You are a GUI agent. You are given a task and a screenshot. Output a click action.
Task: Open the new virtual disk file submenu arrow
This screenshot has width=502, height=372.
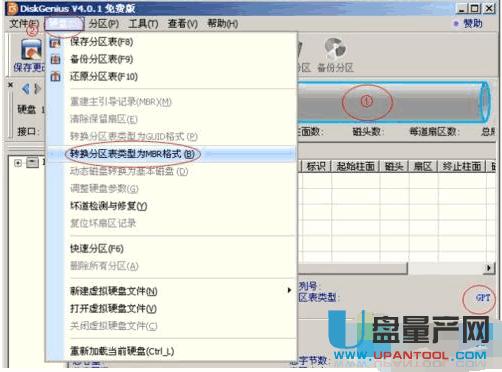click(289, 290)
